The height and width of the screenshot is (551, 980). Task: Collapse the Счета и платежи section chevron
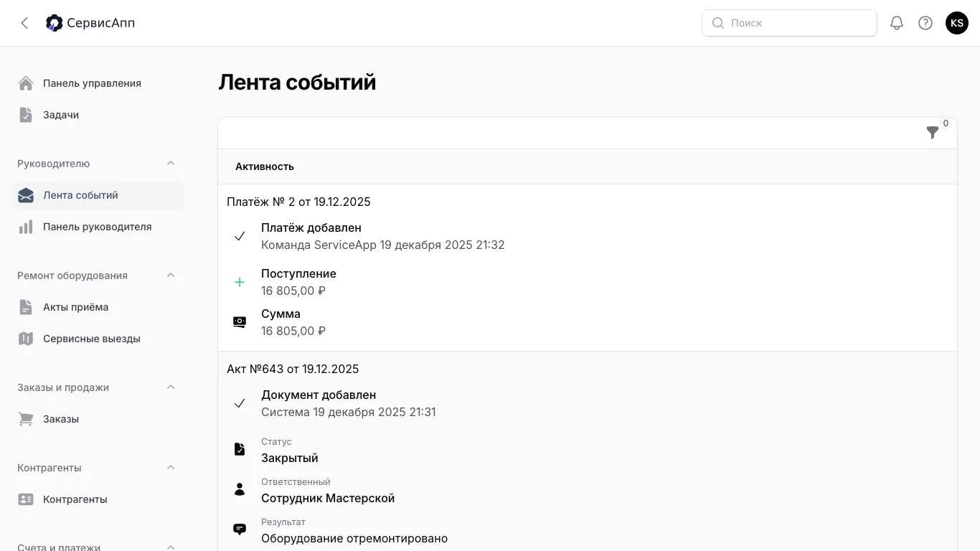pos(171,547)
